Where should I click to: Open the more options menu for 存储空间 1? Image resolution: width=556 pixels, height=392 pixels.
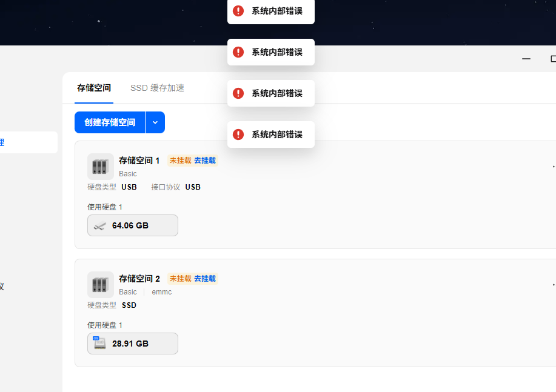point(554,167)
